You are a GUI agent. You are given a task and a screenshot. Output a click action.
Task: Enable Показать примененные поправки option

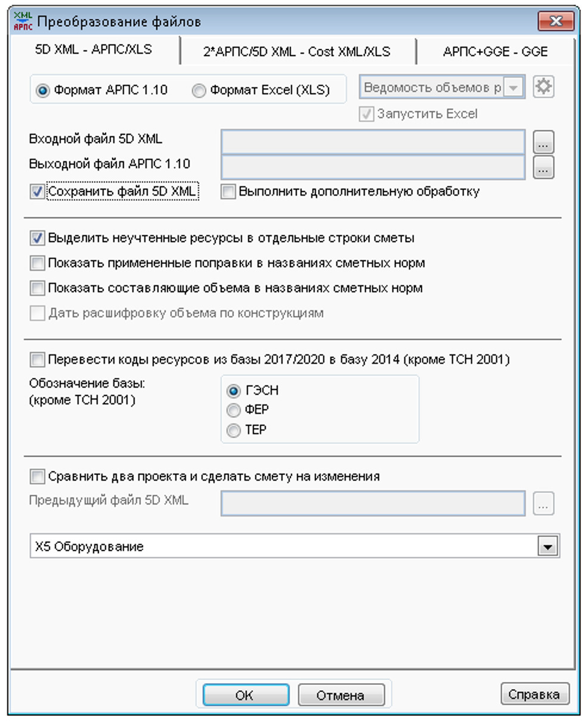[38, 262]
